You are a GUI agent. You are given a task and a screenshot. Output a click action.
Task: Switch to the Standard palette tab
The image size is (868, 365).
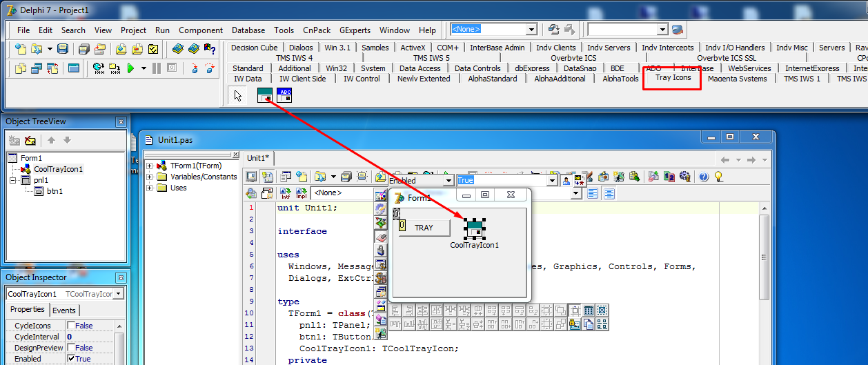tap(248, 68)
